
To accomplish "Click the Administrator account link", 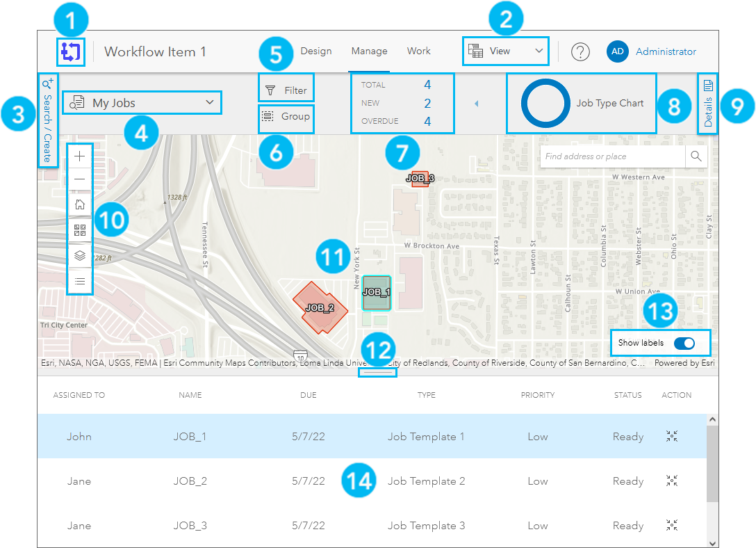I will click(x=665, y=51).
